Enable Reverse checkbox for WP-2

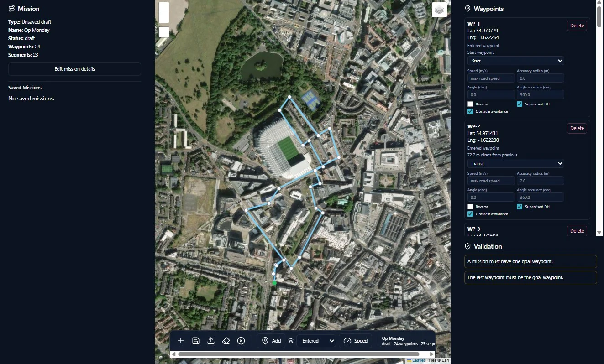[470, 207]
